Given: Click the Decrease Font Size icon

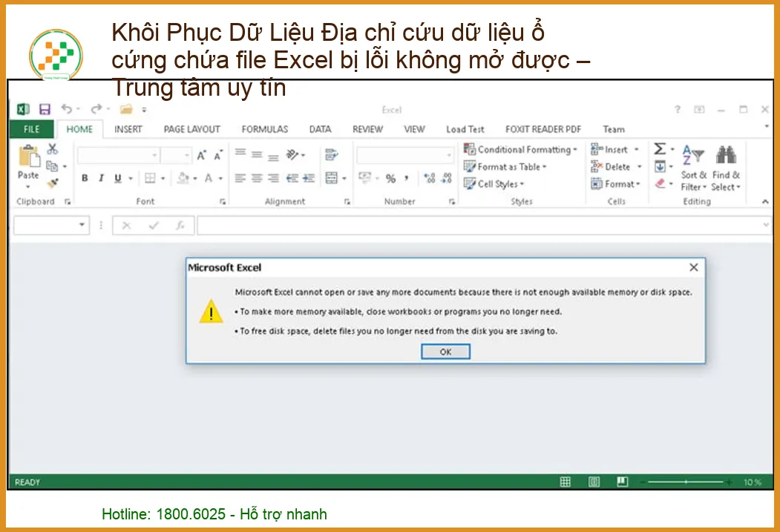Looking at the screenshot, I should click(218, 156).
